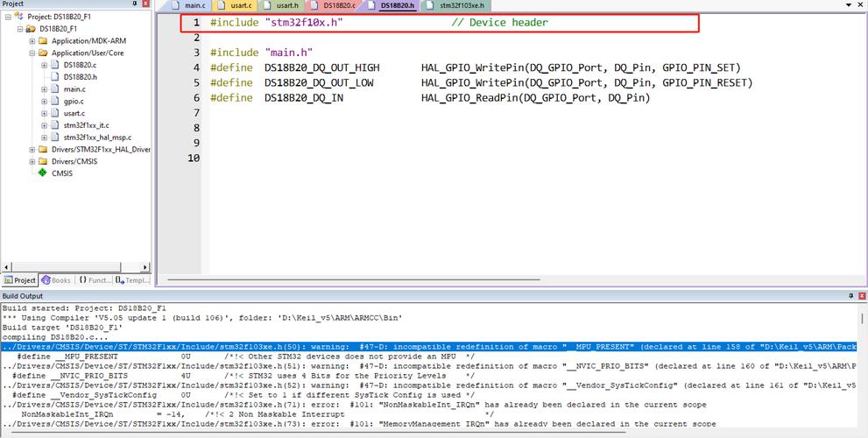Select the DS18B20_F1 target tree item
This screenshot has width=868, height=438.
(x=58, y=29)
